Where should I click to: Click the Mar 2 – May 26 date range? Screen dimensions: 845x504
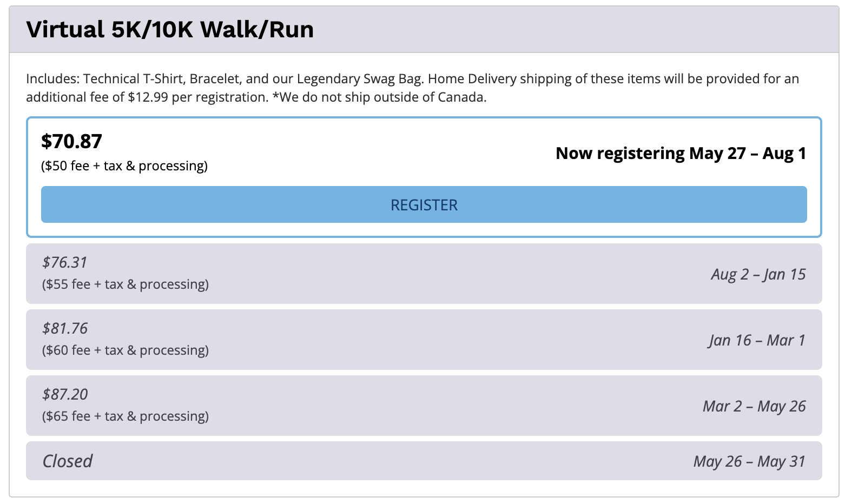pyautogui.click(x=754, y=406)
